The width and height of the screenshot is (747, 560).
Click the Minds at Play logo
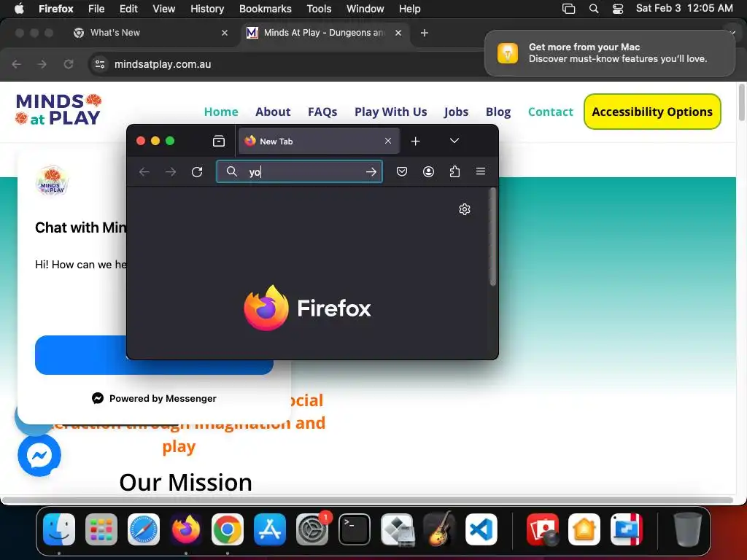58,109
